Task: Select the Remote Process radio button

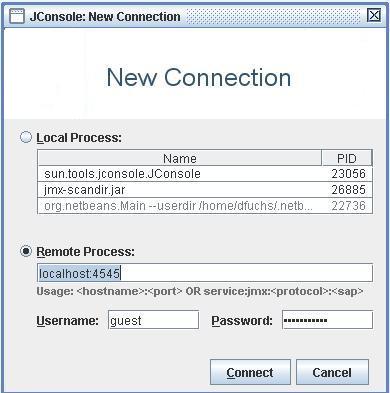Action: [26, 251]
